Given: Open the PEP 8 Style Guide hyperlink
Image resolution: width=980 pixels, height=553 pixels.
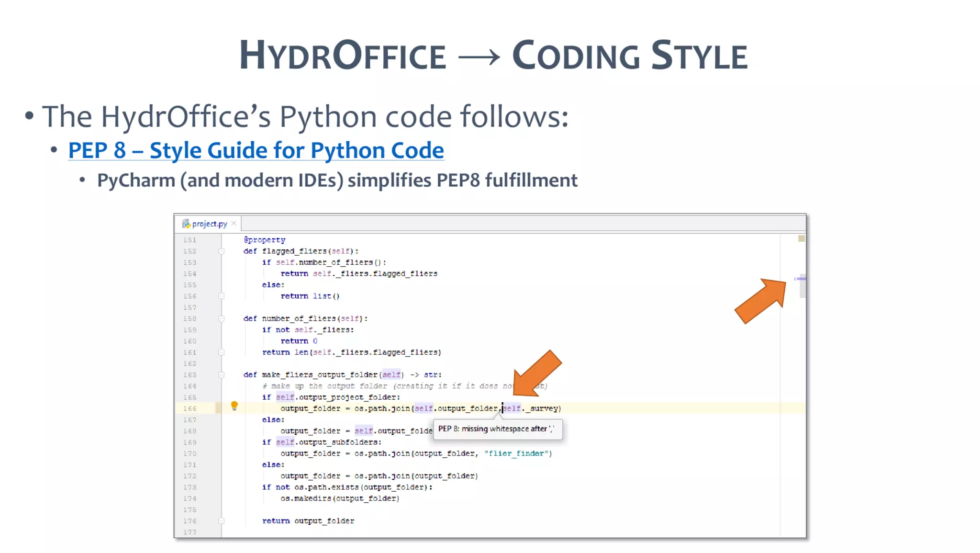Looking at the screenshot, I should pos(256,150).
